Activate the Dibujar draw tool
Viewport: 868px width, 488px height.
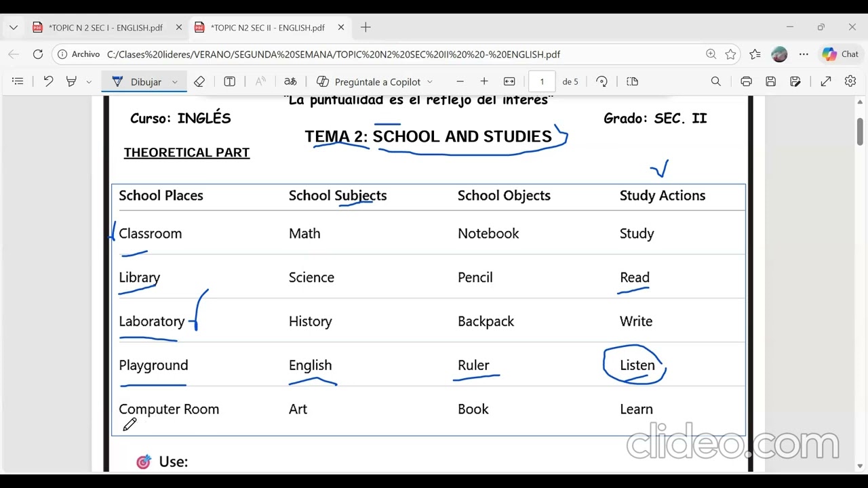coord(138,81)
